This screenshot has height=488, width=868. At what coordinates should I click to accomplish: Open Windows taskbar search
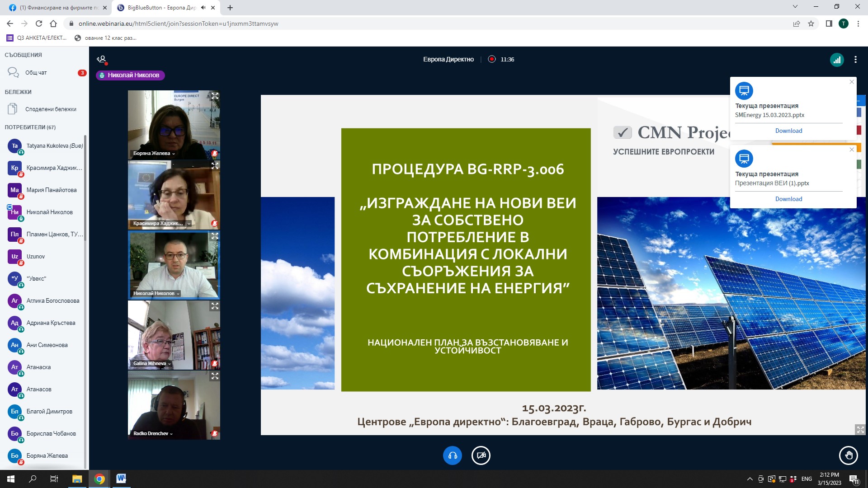[x=33, y=479]
